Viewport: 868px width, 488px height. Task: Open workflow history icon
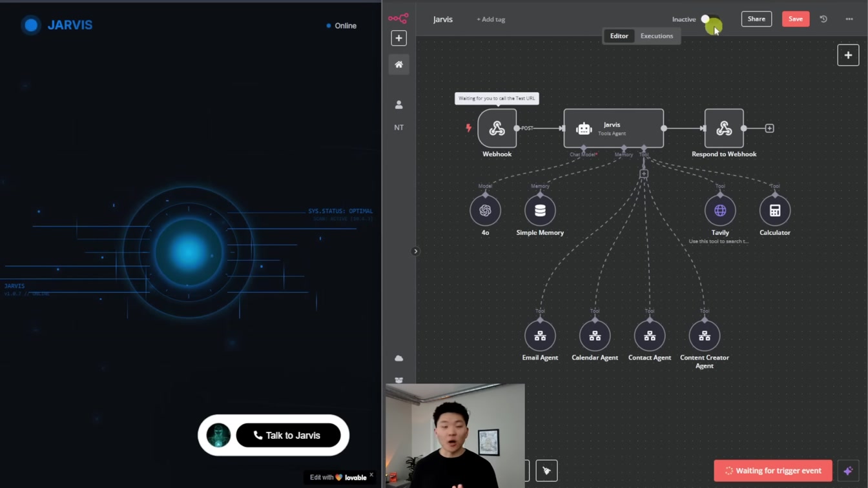823,19
